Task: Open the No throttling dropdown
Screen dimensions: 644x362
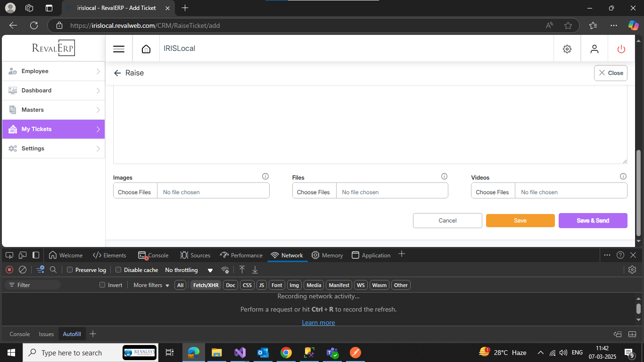Action: pos(189,270)
